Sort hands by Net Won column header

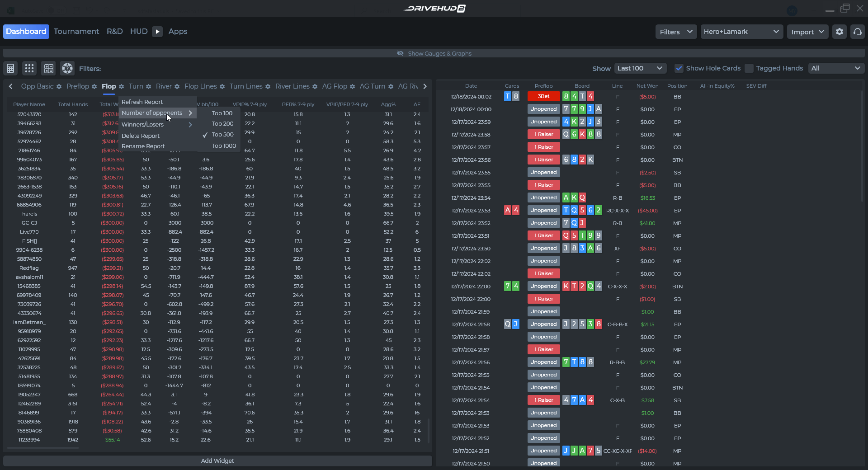[x=647, y=86]
